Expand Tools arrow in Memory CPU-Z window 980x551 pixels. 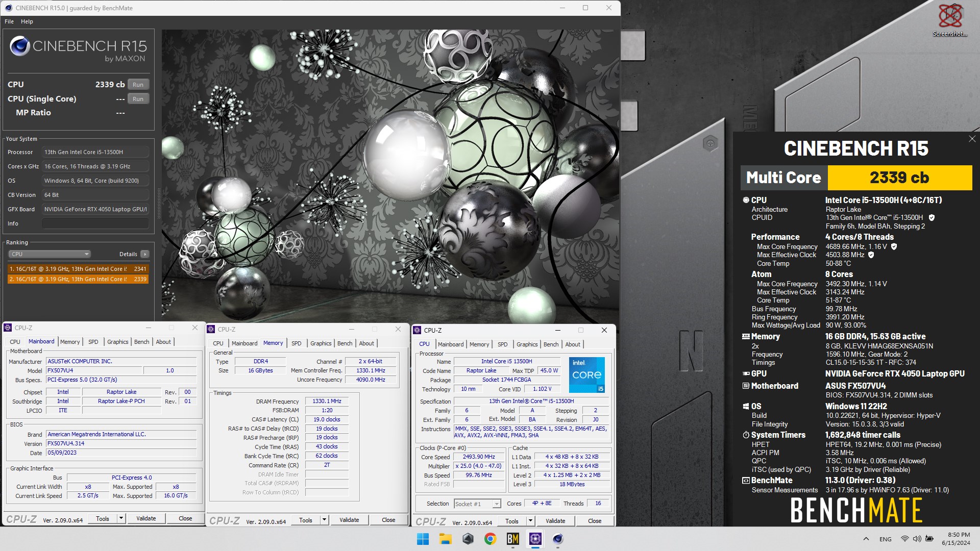(325, 520)
